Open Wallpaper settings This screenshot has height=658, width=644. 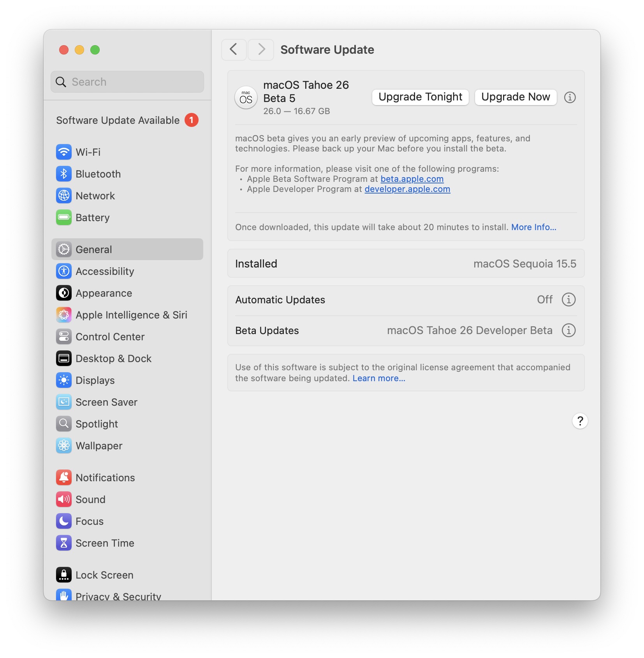point(99,446)
